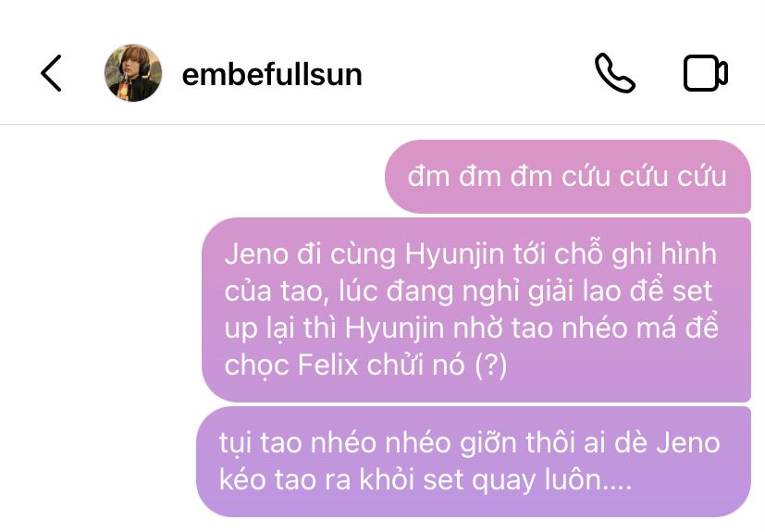Go back using the left arrow

[51, 73]
